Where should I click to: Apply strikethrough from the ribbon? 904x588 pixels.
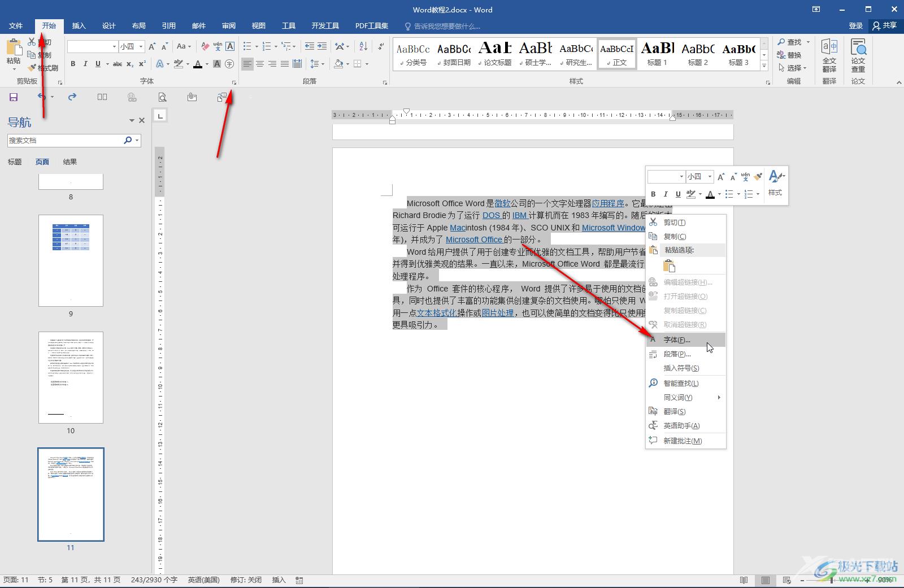click(x=118, y=64)
